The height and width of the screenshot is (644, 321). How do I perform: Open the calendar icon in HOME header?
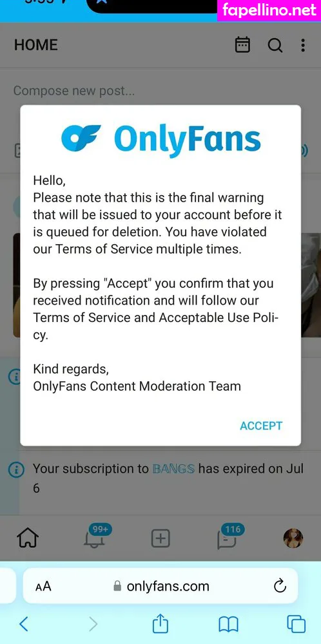point(242,45)
